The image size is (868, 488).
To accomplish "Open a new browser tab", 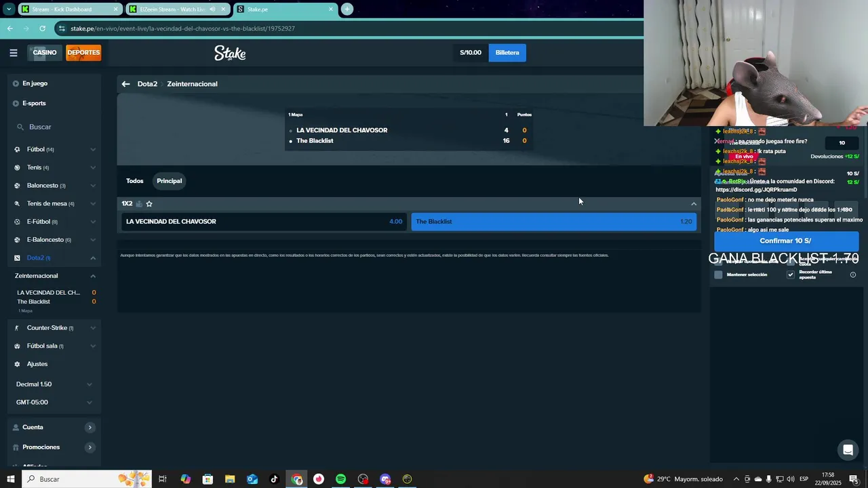I will coord(347,9).
